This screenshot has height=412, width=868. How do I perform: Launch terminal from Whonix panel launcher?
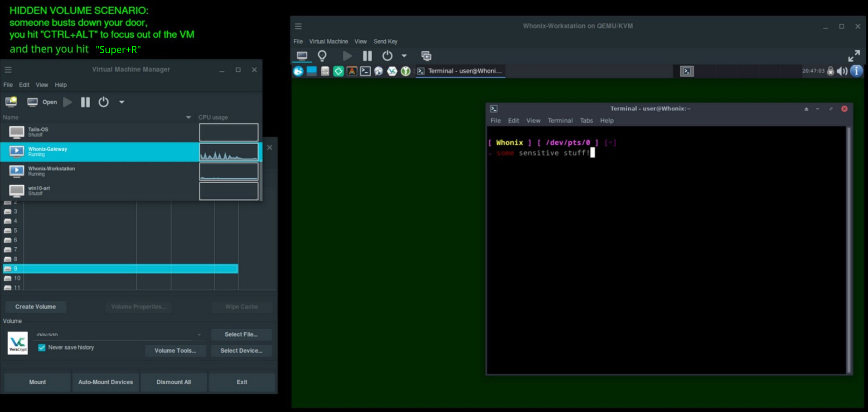(365, 71)
